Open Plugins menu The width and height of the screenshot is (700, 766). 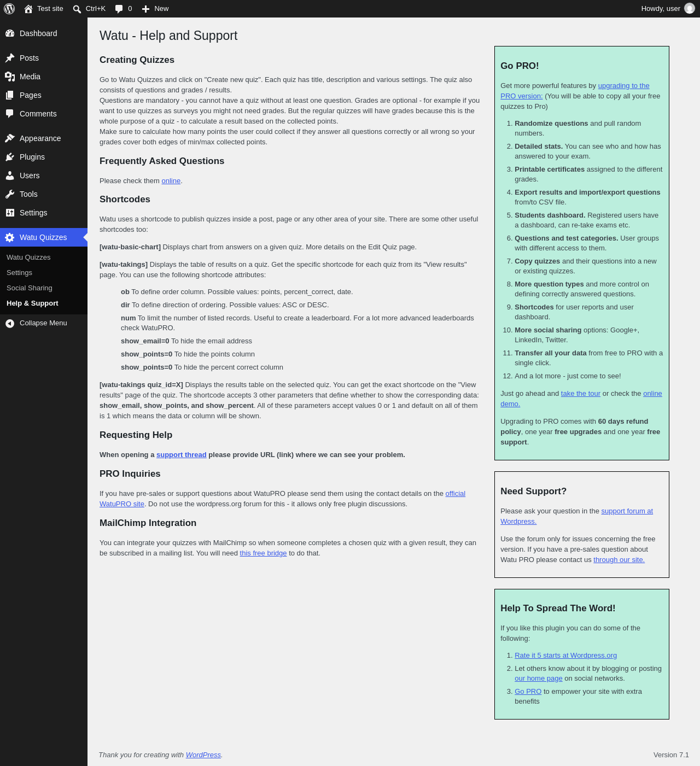pos(44,157)
